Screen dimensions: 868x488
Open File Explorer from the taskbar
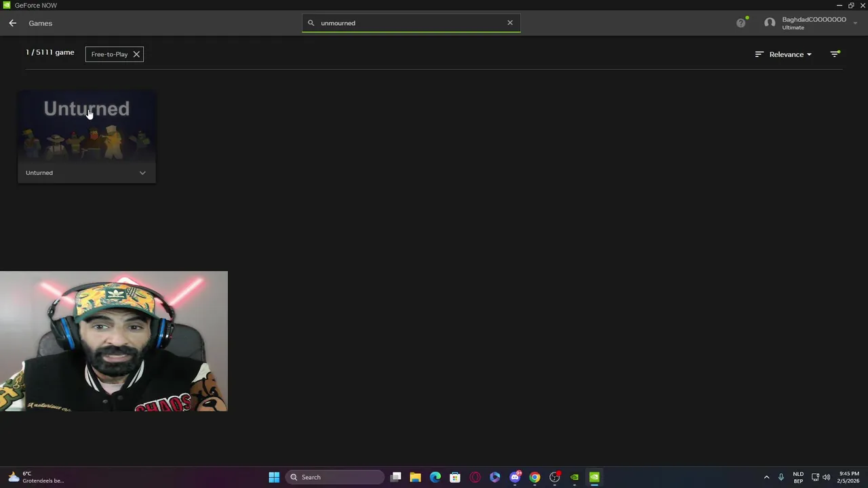coord(416,477)
